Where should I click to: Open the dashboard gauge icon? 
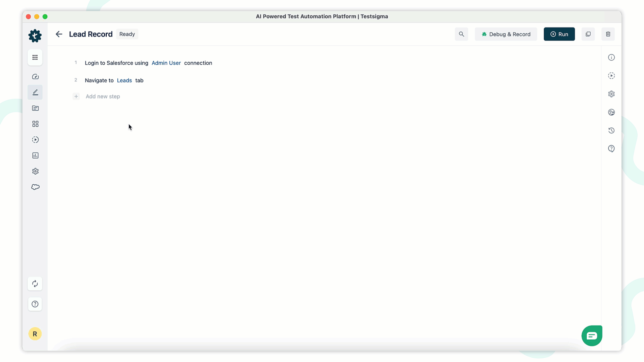pos(35,77)
